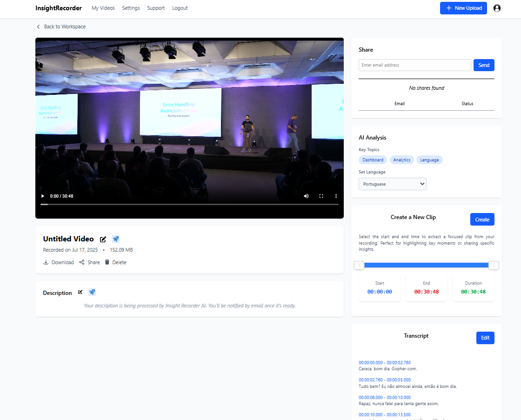Jump to transcript timestamp 00:00:02.760 - 00:00:05.000

tap(384, 380)
